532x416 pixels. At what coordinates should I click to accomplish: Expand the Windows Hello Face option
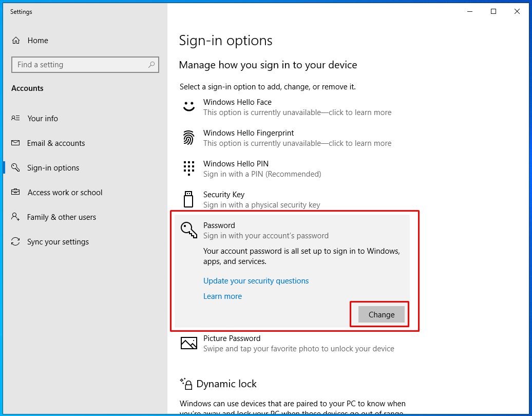292,107
